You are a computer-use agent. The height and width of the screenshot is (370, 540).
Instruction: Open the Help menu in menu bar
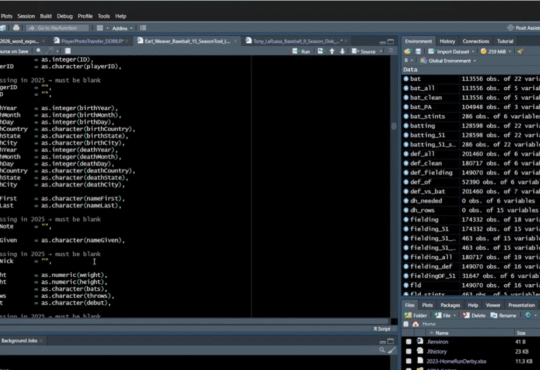[x=121, y=16]
